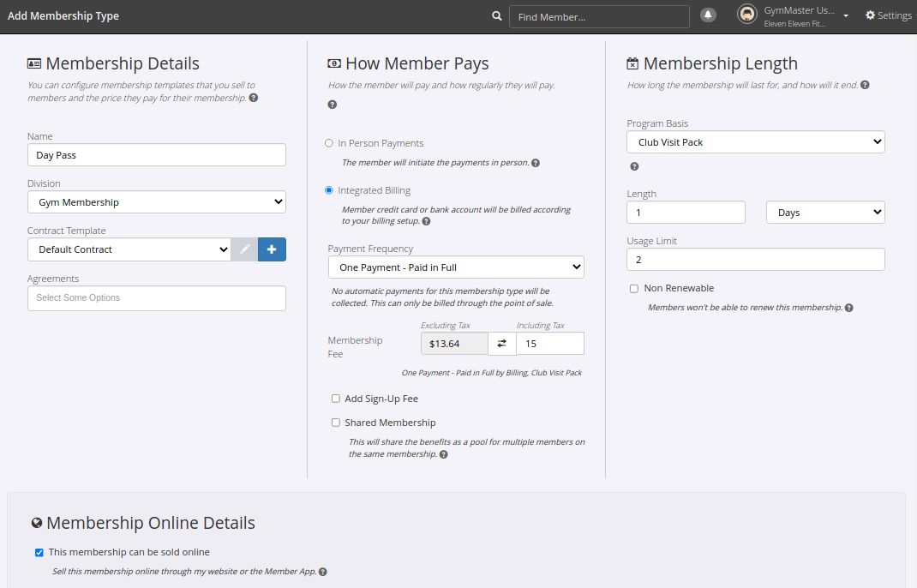
Task: Click help icon beside Member App text
Action: [323, 572]
